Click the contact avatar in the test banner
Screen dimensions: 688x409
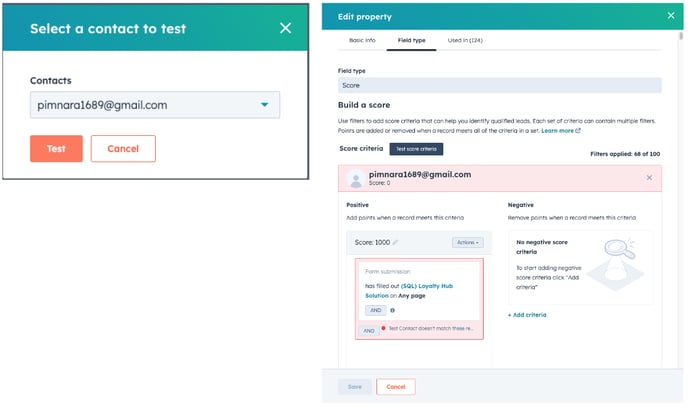tap(356, 179)
